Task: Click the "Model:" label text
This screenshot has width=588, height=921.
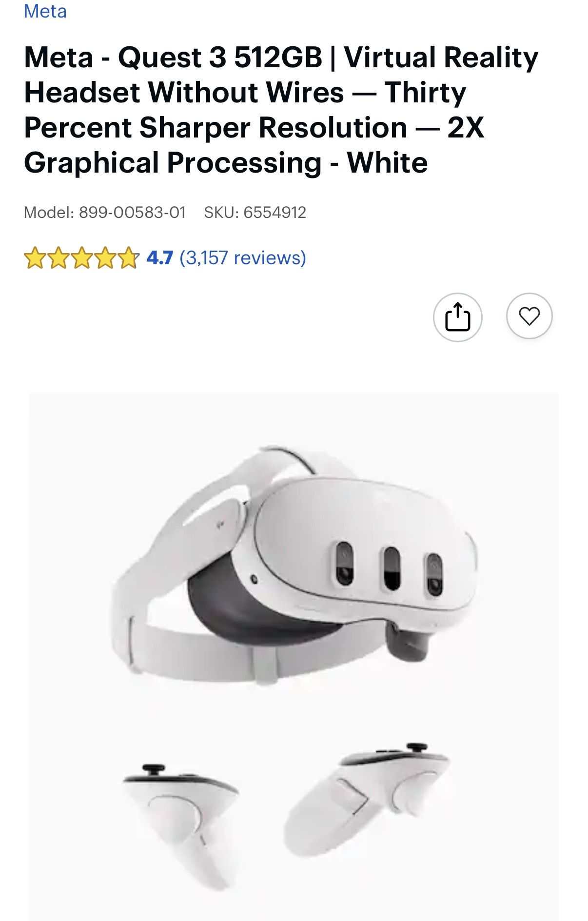Action: click(49, 212)
